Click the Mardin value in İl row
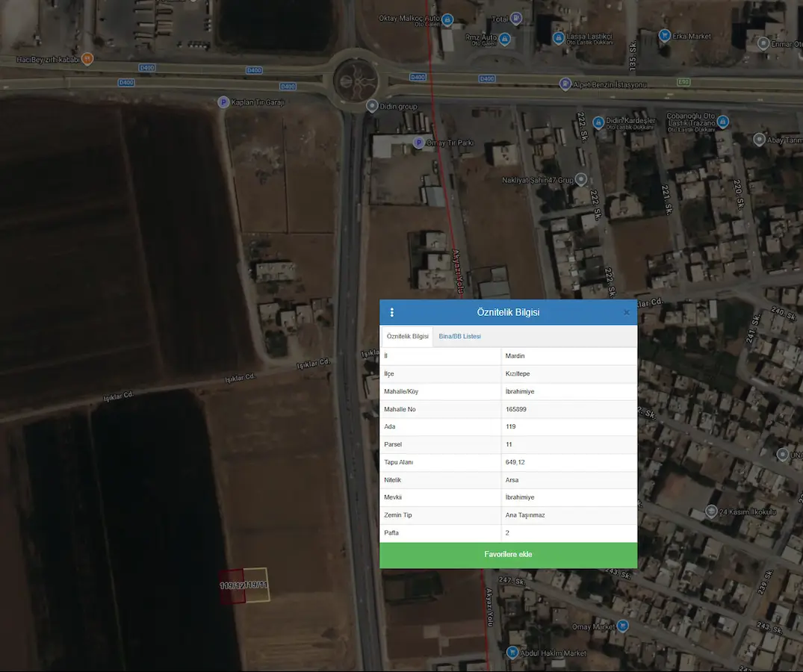The width and height of the screenshot is (803, 672). point(515,355)
